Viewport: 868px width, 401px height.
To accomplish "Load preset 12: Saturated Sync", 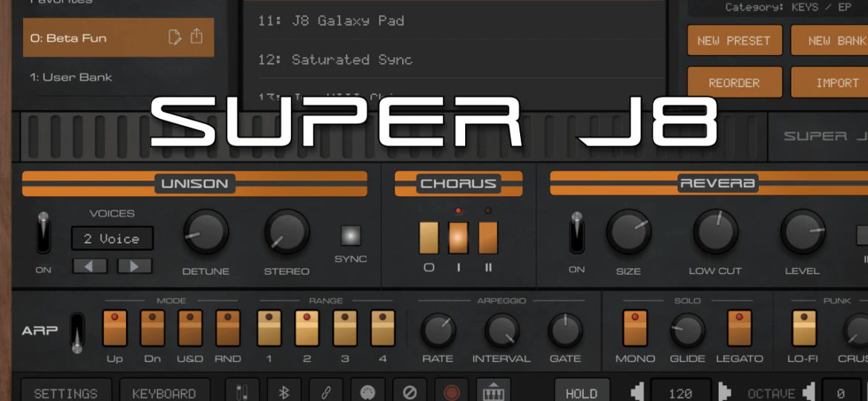I will (455, 59).
